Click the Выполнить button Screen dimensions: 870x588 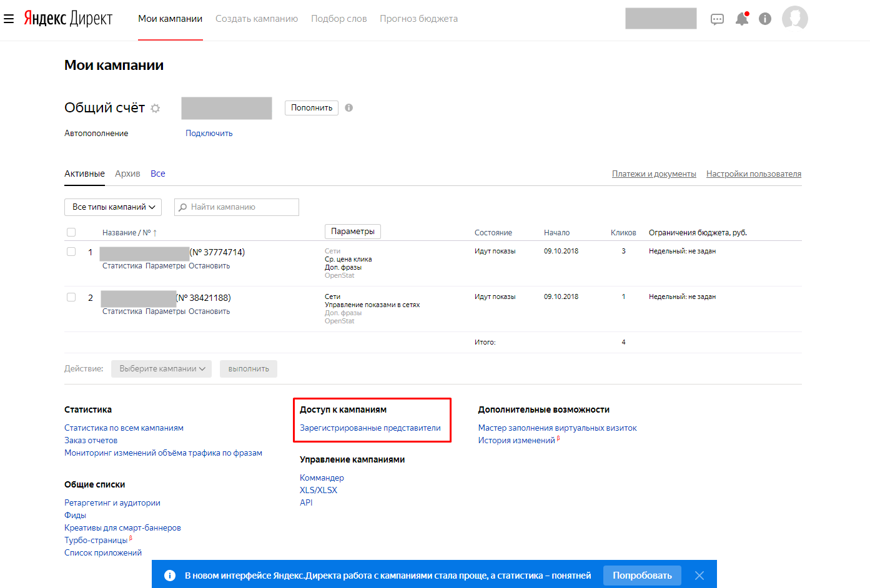tap(249, 369)
